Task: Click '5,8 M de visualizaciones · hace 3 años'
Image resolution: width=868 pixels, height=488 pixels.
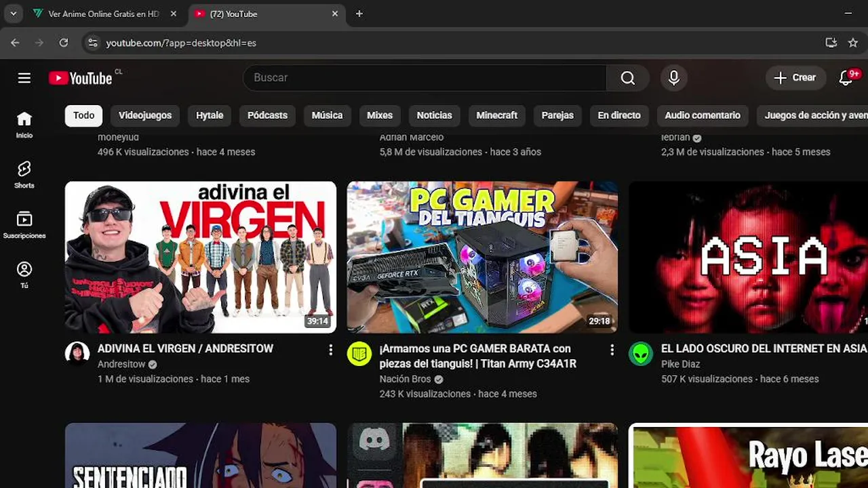Action: (460, 152)
